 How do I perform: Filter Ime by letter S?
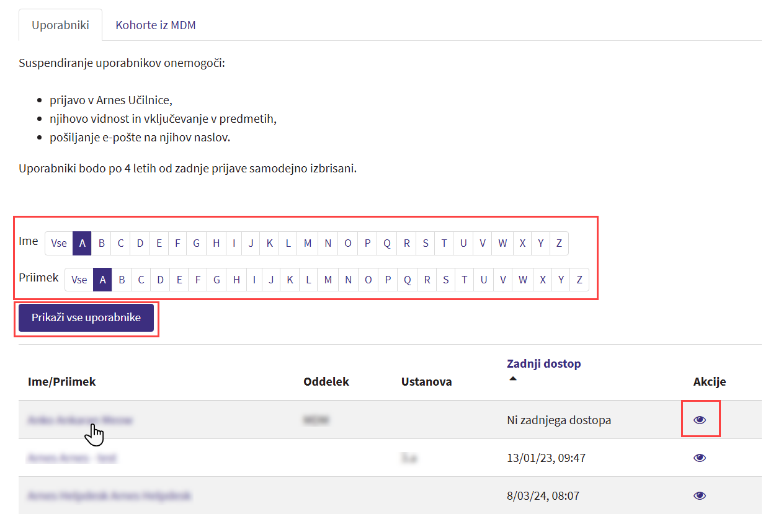click(425, 243)
